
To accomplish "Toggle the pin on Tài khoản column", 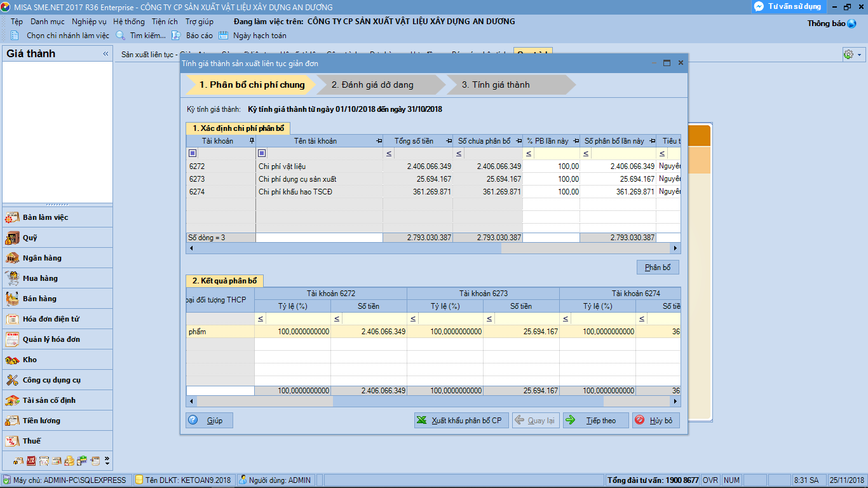I will click(x=252, y=141).
